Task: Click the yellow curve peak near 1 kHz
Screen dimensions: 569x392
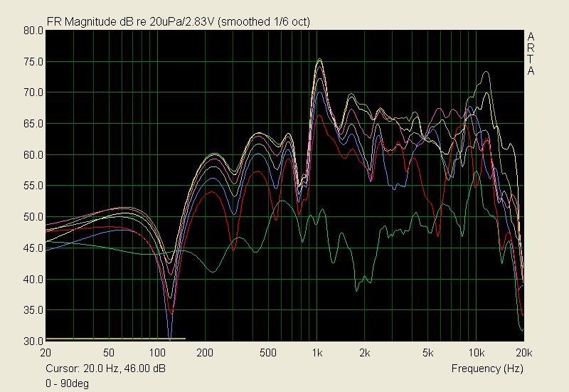Action: (x=319, y=59)
